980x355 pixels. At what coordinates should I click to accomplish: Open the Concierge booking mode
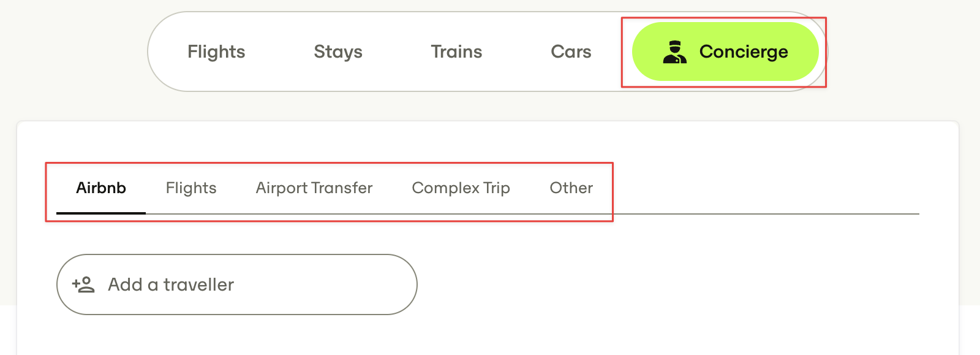pos(725,52)
